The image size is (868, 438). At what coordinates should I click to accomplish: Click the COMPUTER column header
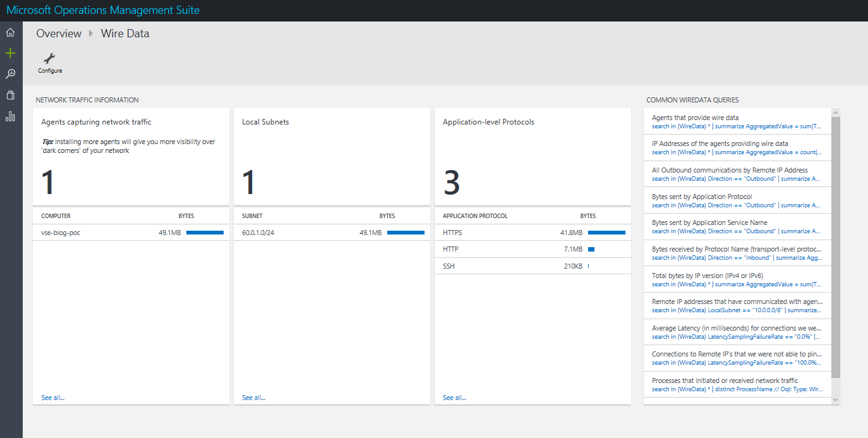(56, 216)
